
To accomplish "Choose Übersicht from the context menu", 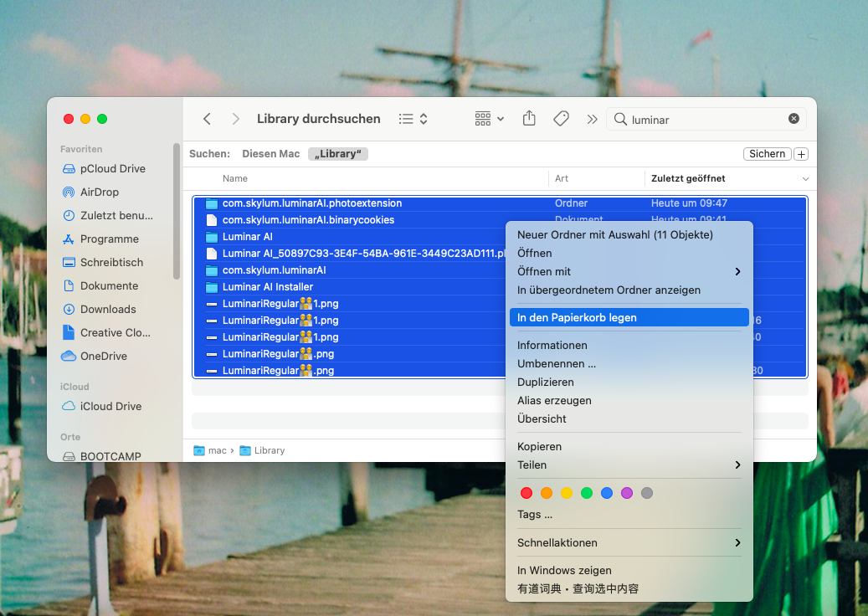I will [629, 419].
